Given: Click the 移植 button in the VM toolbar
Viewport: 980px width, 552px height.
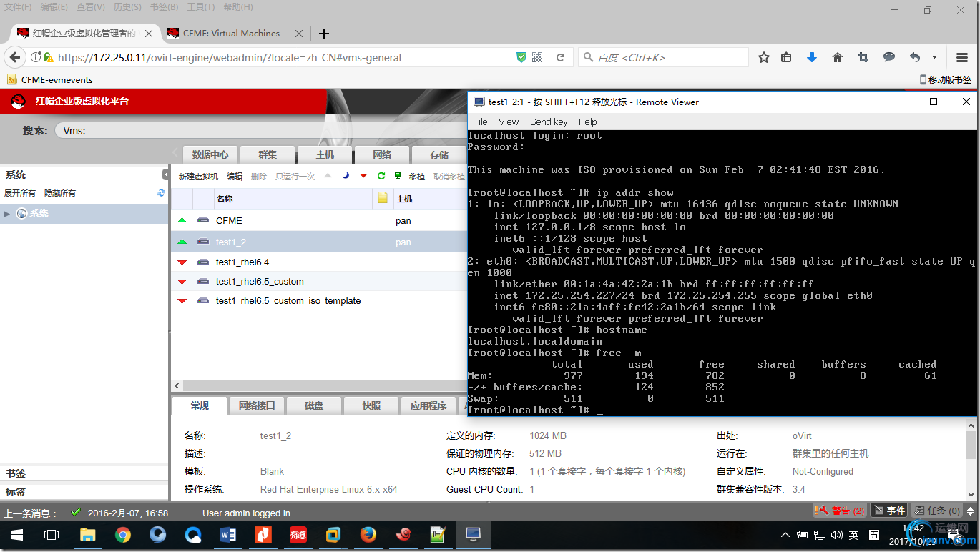Looking at the screenshot, I should click(416, 177).
